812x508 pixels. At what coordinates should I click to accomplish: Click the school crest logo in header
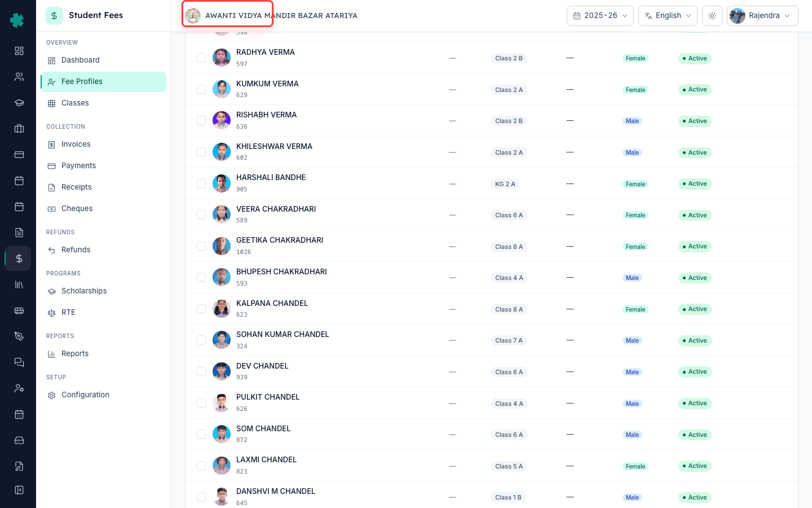click(x=193, y=16)
